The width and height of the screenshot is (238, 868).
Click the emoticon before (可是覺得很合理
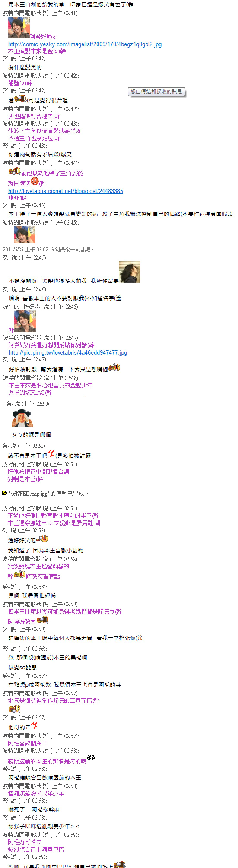coord(21,98)
